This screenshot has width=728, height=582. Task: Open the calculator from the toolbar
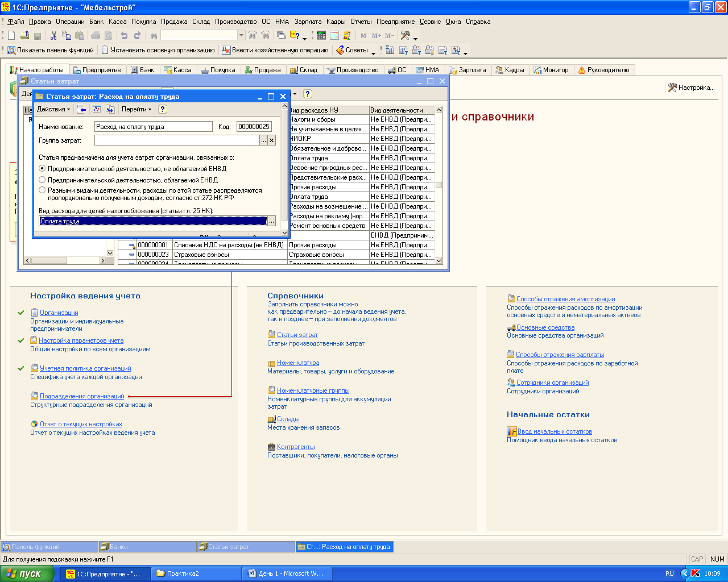(321, 35)
